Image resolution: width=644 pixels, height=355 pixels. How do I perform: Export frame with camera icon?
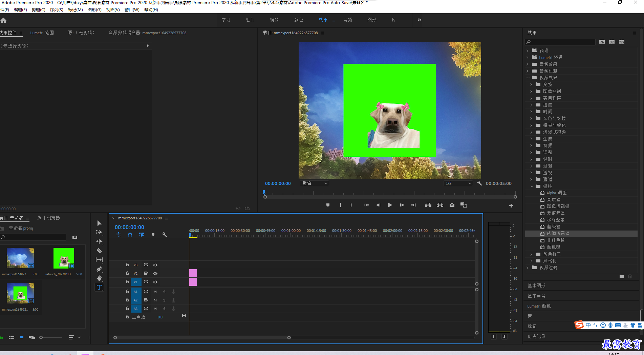tap(452, 205)
